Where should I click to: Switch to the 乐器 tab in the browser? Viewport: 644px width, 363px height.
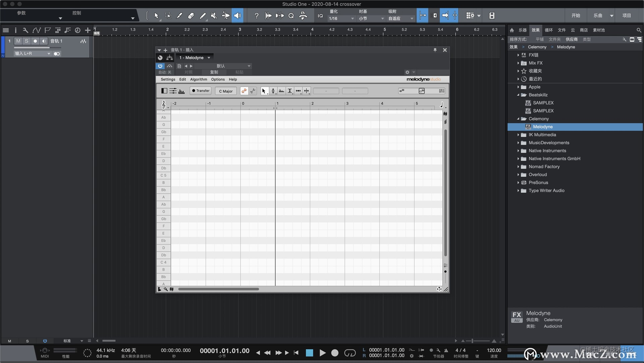(x=522, y=30)
